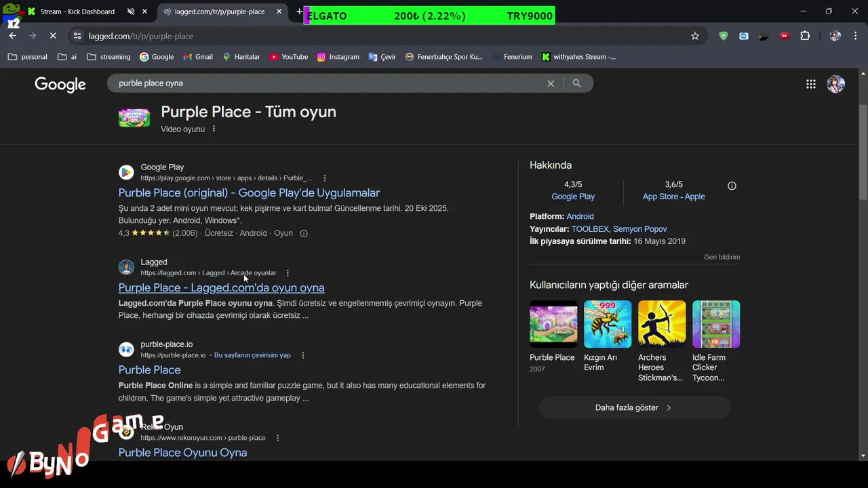Open the Google apps grid

click(811, 84)
